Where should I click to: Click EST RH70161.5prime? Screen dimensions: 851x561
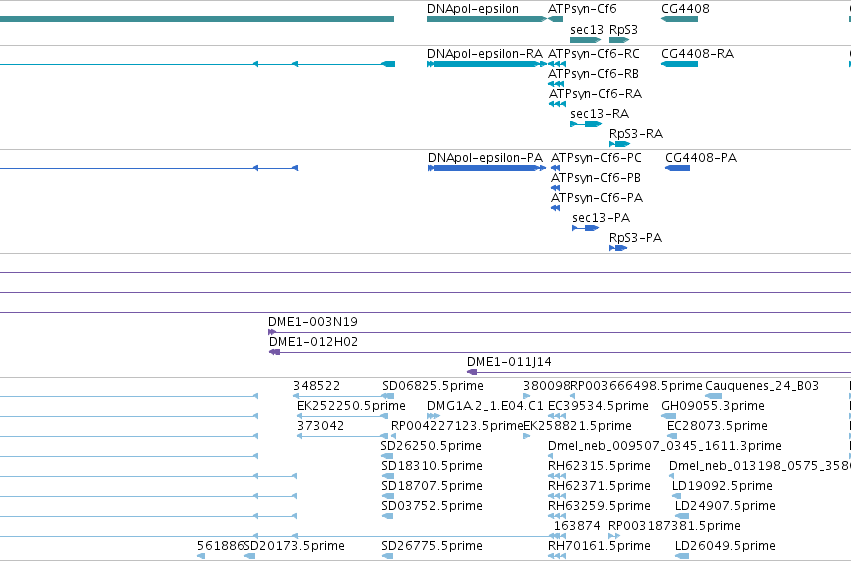[x=599, y=546]
